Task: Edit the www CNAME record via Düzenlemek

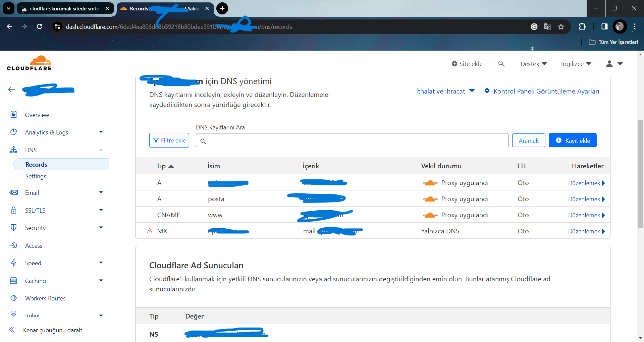Action: 587,215
